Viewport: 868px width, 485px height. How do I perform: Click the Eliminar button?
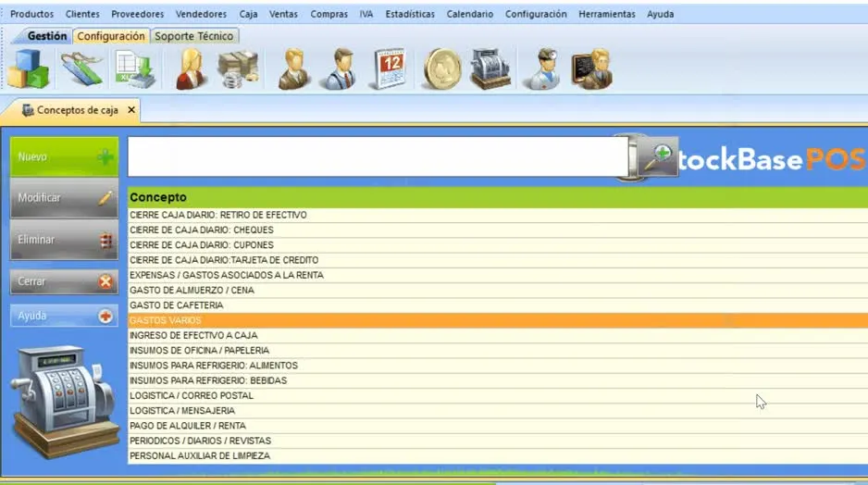coord(64,240)
